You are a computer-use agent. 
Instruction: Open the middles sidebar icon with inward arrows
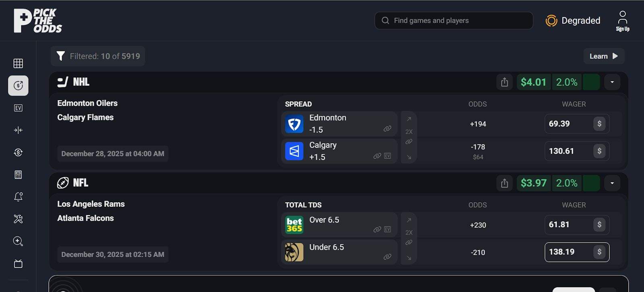point(18,130)
